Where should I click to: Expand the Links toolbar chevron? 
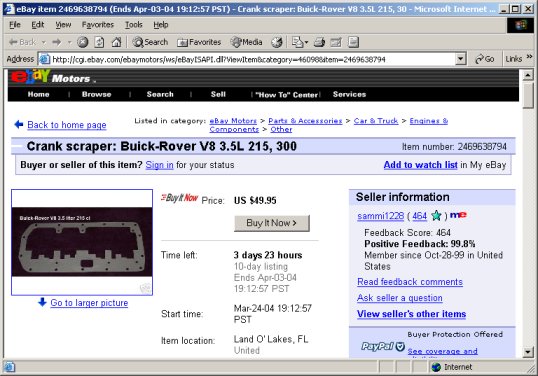point(529,57)
